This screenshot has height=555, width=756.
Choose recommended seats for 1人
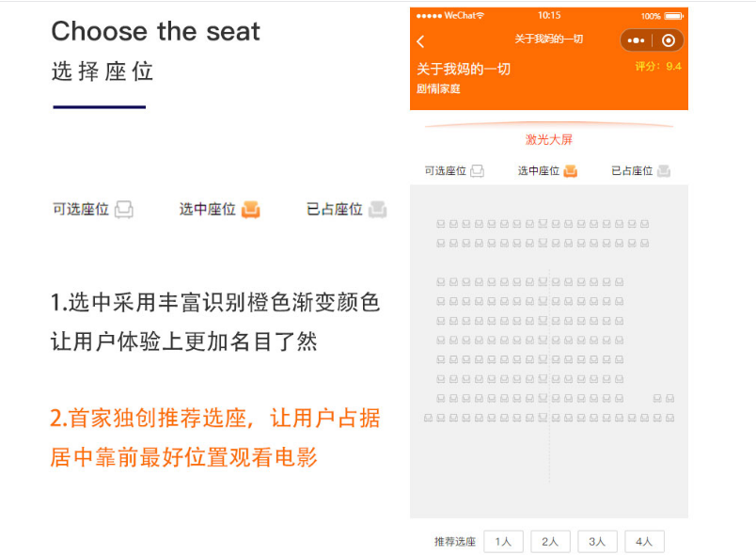point(503,542)
